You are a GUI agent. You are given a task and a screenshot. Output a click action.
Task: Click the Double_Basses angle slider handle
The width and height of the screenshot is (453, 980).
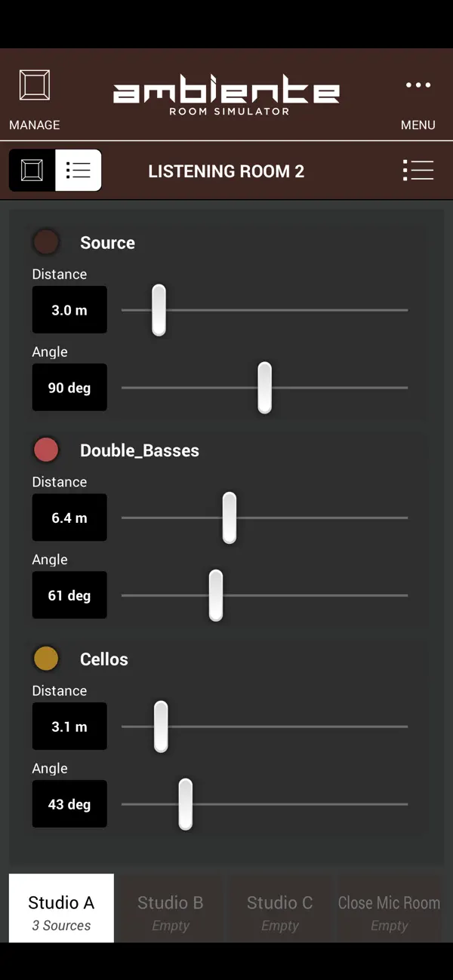215,595
